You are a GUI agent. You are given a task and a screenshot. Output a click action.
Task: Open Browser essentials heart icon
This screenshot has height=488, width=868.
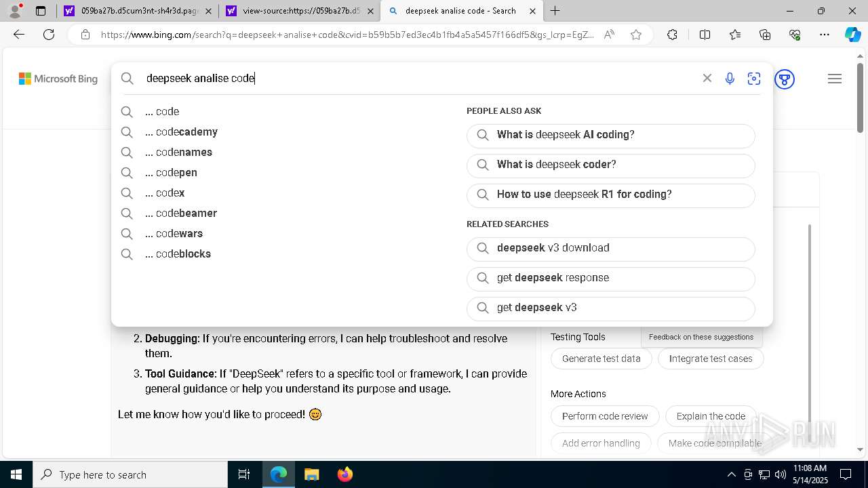click(x=795, y=35)
